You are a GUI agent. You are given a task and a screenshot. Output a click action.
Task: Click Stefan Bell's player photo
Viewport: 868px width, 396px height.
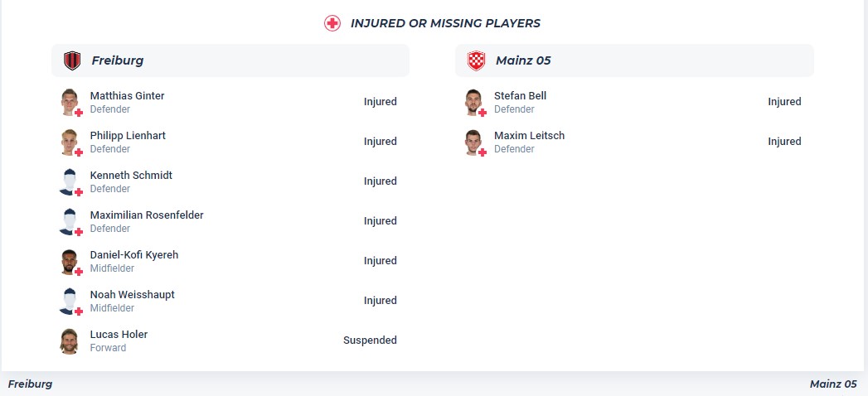[473, 101]
